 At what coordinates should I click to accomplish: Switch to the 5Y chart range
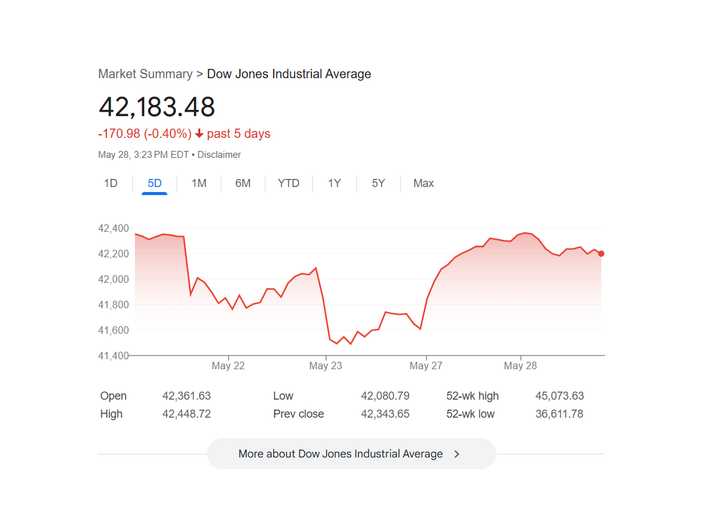pos(378,183)
